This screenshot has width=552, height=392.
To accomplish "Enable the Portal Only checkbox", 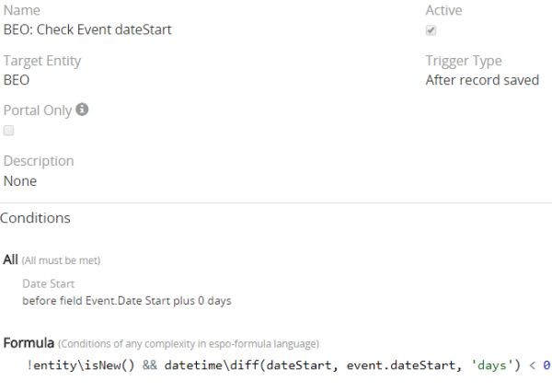I will point(9,131).
